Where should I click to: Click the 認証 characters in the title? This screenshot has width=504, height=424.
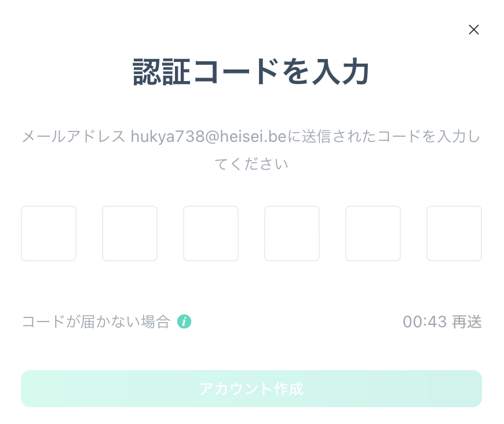(x=162, y=72)
